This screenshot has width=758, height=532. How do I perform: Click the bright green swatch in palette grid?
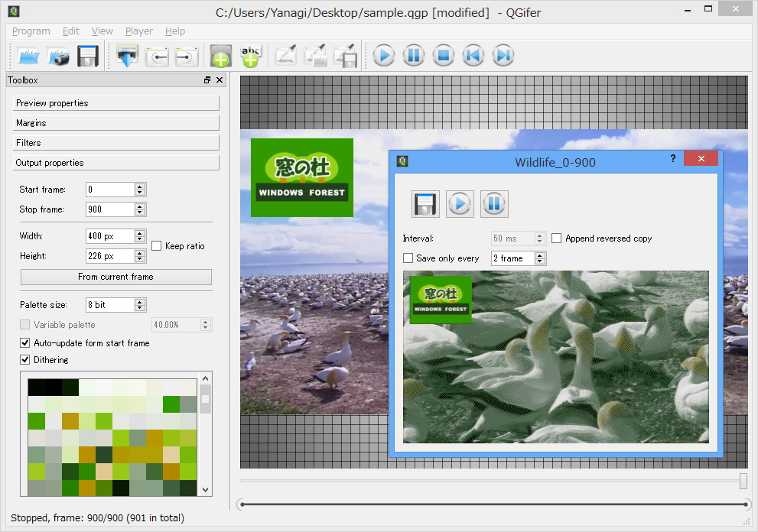[x=171, y=404]
